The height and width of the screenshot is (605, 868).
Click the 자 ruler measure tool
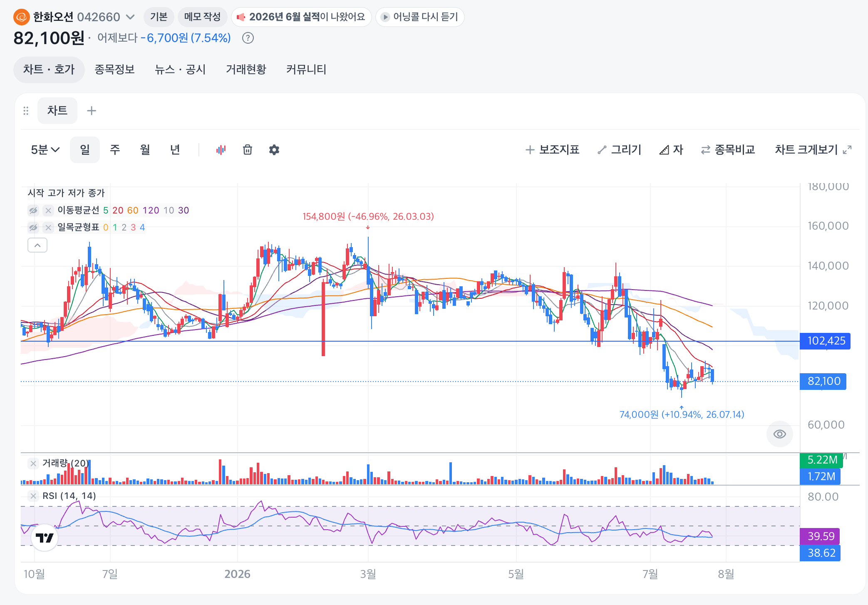point(671,150)
